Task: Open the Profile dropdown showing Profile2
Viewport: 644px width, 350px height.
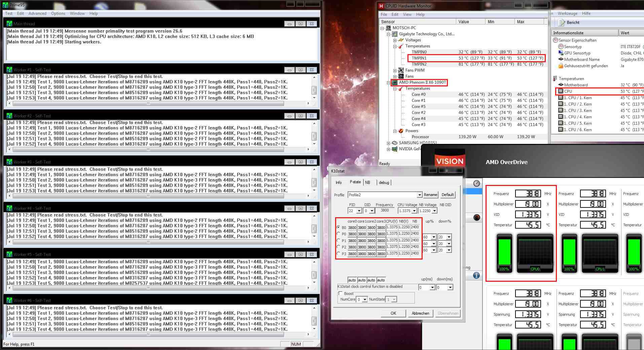Action: coord(419,195)
